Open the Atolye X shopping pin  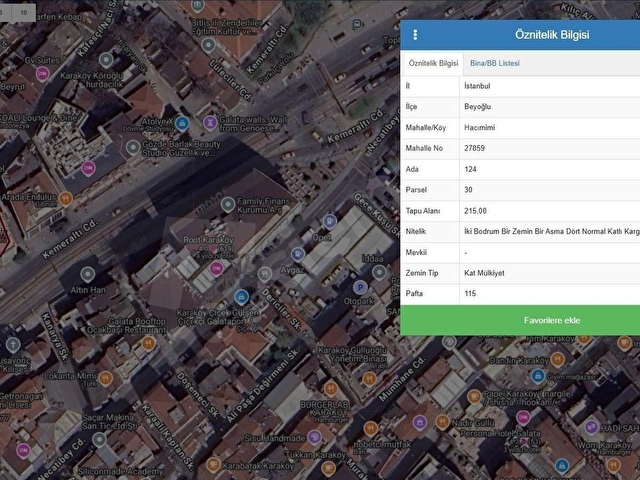tap(182, 123)
